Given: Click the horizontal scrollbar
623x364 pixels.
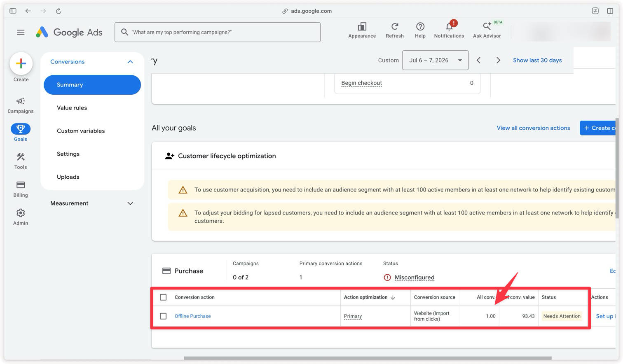Looking at the screenshot, I should tap(368, 358).
